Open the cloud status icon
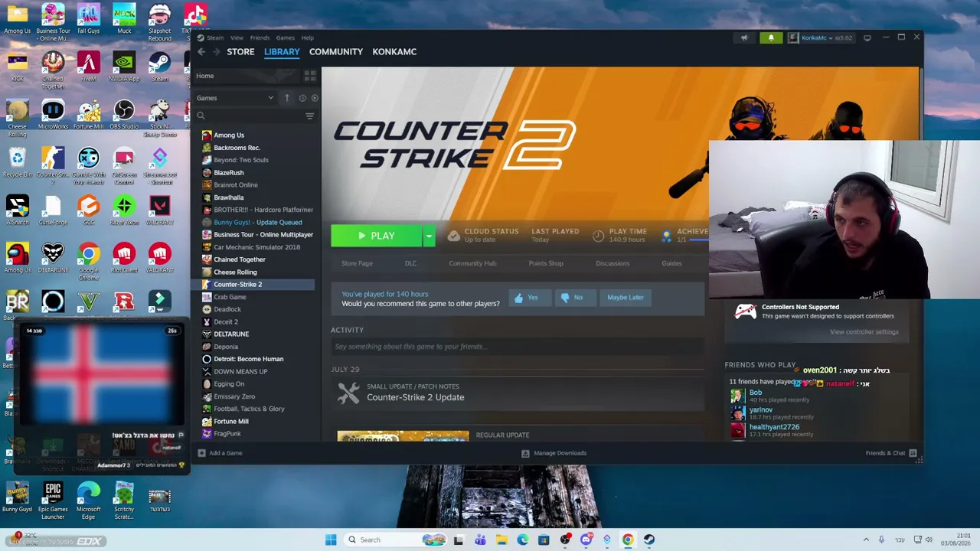The height and width of the screenshot is (551, 980). 453,236
